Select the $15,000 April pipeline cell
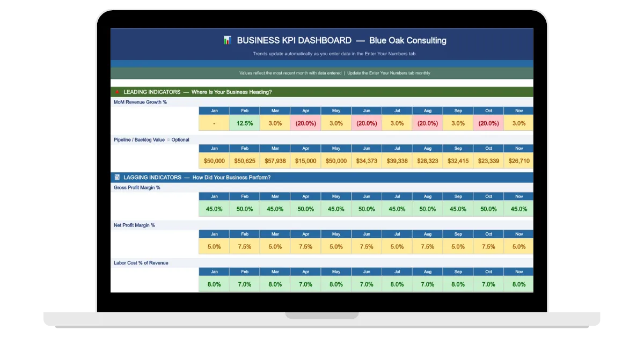 (305, 160)
